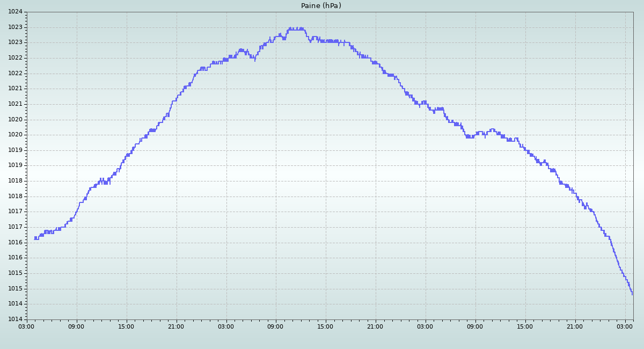Click the upper 1020 label on the vertical axis
This screenshot has width=644, height=349.
[15, 120]
